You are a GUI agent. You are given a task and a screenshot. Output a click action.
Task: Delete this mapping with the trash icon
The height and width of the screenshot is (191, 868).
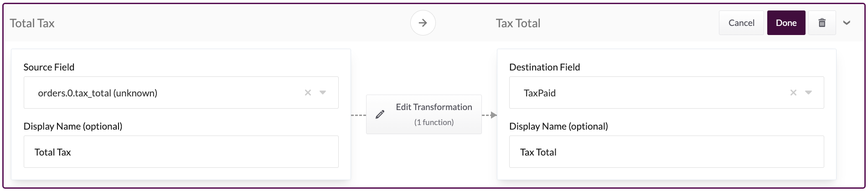point(821,23)
